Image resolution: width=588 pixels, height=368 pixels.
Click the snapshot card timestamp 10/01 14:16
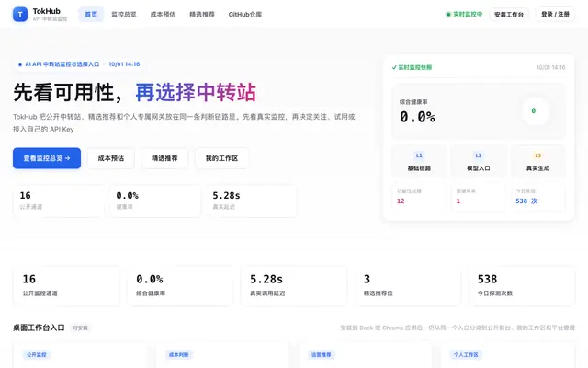[550, 67]
